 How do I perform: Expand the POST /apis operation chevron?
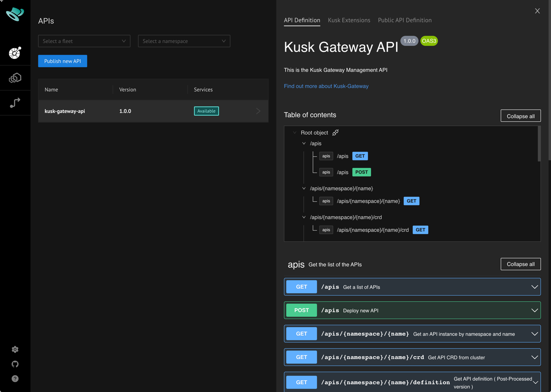click(x=534, y=310)
